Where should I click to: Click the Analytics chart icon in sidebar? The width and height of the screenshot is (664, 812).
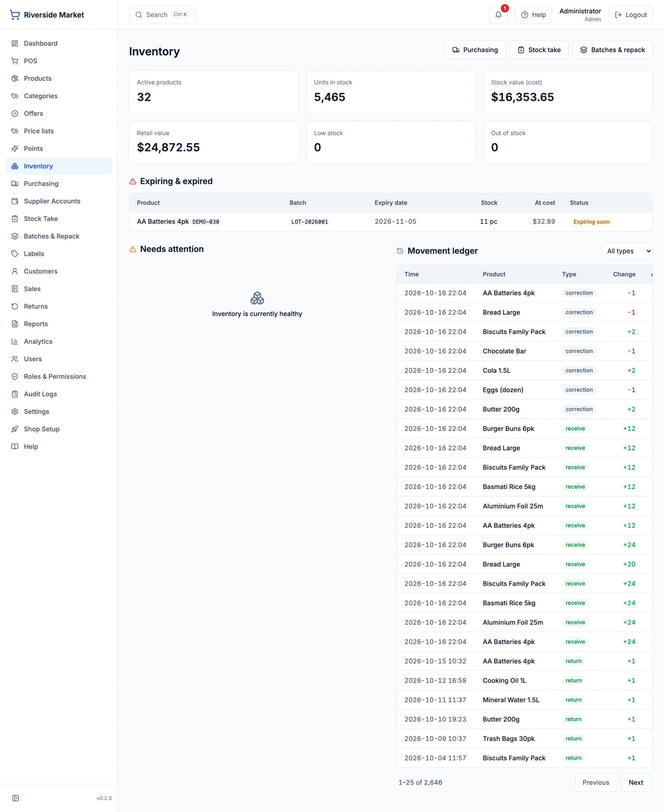(15, 342)
